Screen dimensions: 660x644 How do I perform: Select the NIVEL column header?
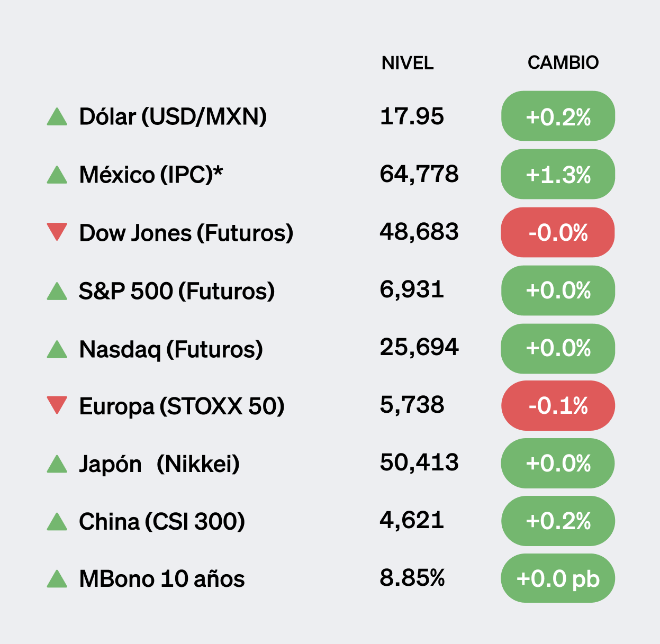[407, 64]
